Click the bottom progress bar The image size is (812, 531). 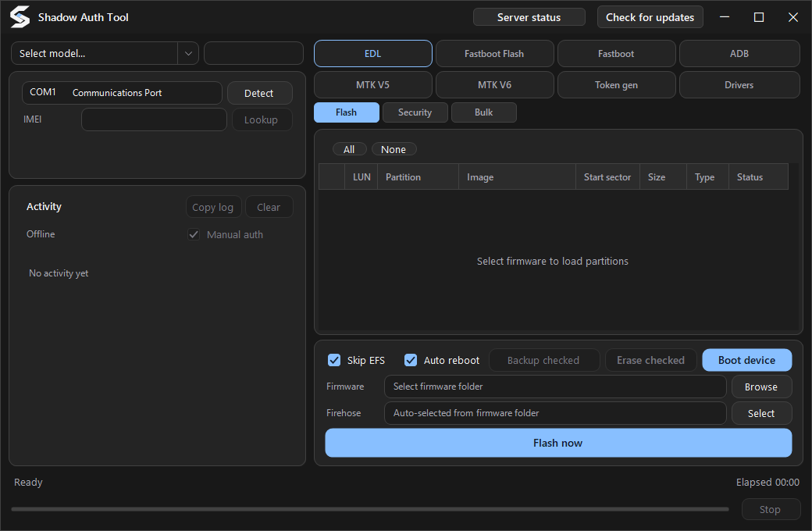370,509
